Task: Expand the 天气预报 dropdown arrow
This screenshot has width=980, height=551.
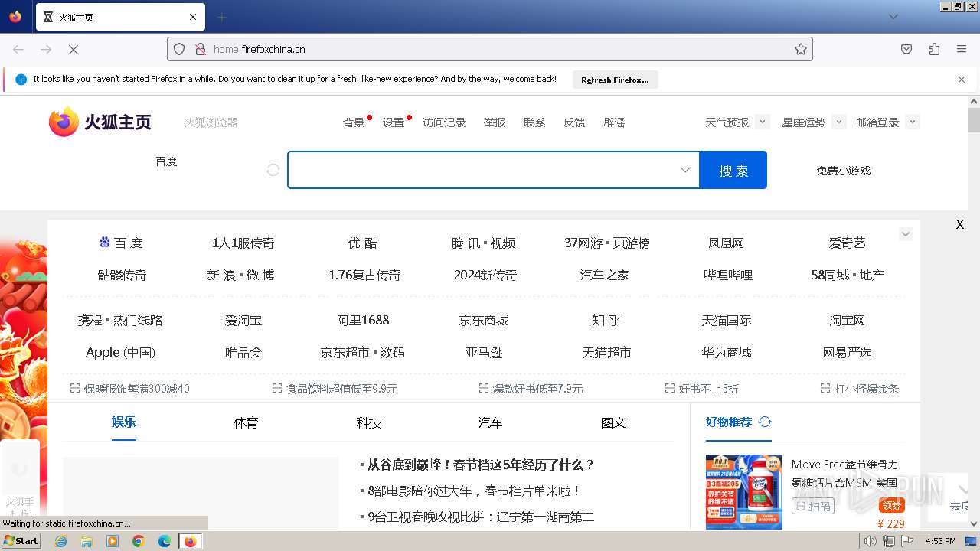Action: pos(763,122)
